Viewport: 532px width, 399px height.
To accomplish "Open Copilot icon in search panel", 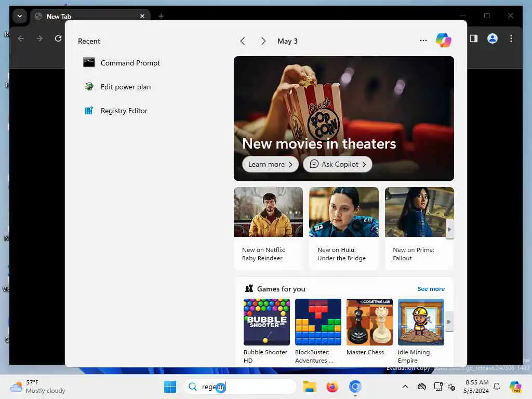I will [443, 41].
